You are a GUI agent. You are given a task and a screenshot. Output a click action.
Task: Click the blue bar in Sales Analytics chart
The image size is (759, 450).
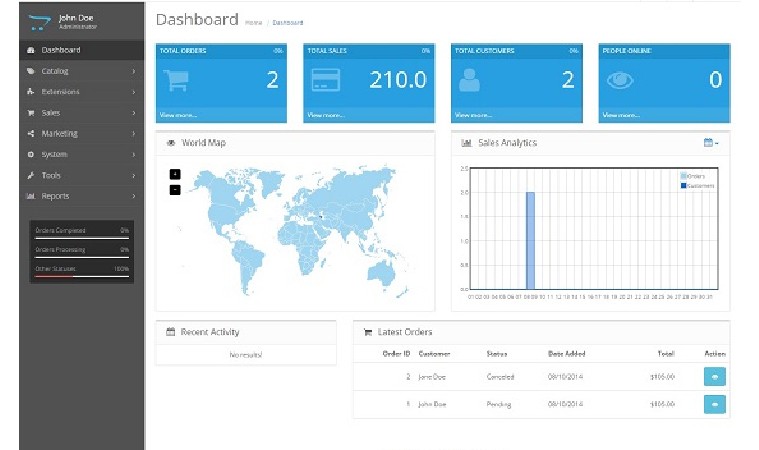[531, 240]
